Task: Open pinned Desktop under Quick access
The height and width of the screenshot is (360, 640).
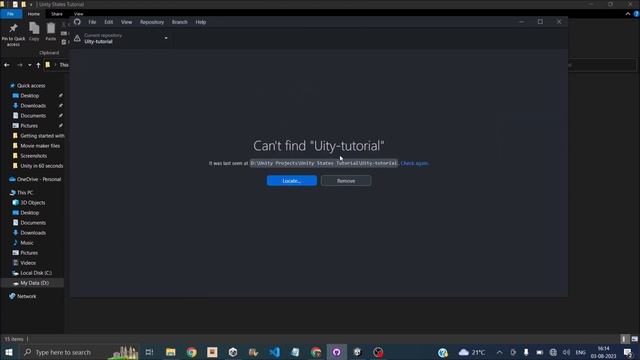Action: [30, 96]
